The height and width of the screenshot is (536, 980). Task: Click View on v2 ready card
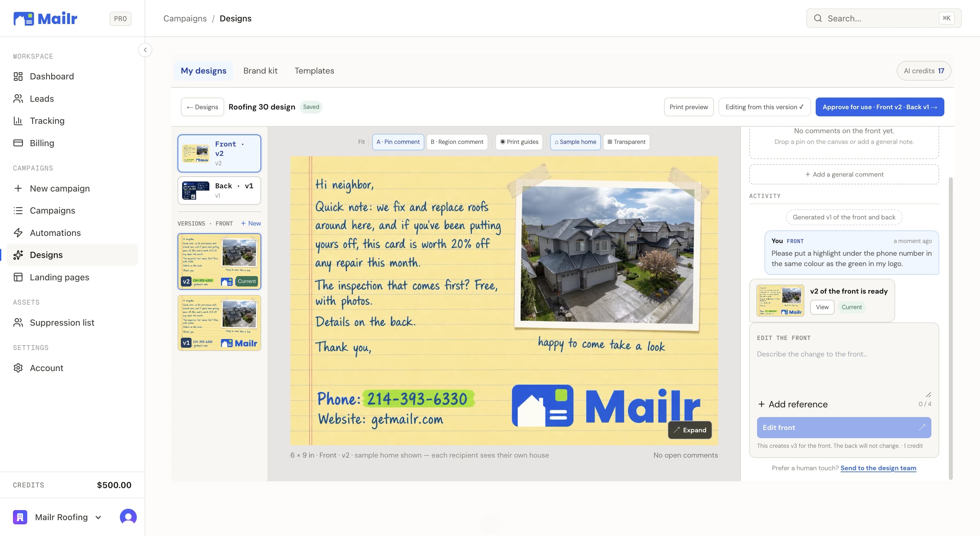coord(822,307)
